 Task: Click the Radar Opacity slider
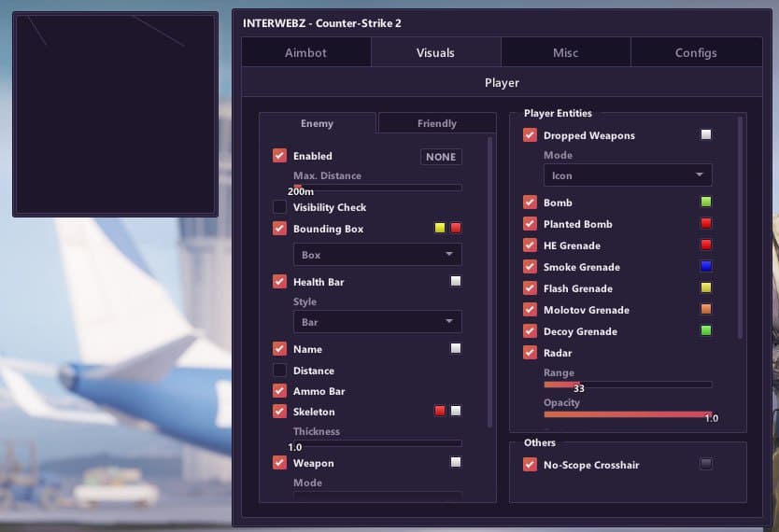(x=627, y=413)
